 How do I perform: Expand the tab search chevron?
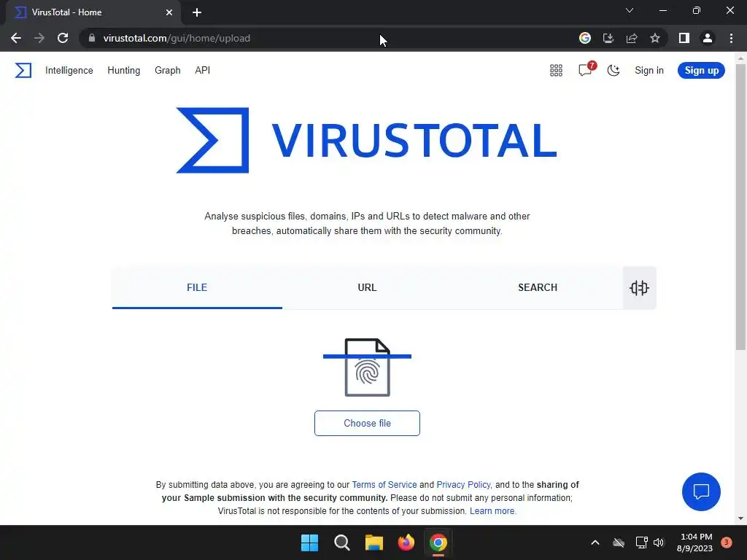coord(630,10)
